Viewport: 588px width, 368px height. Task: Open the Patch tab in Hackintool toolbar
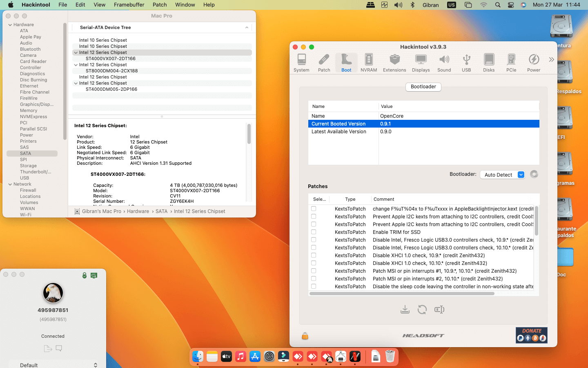[324, 63]
